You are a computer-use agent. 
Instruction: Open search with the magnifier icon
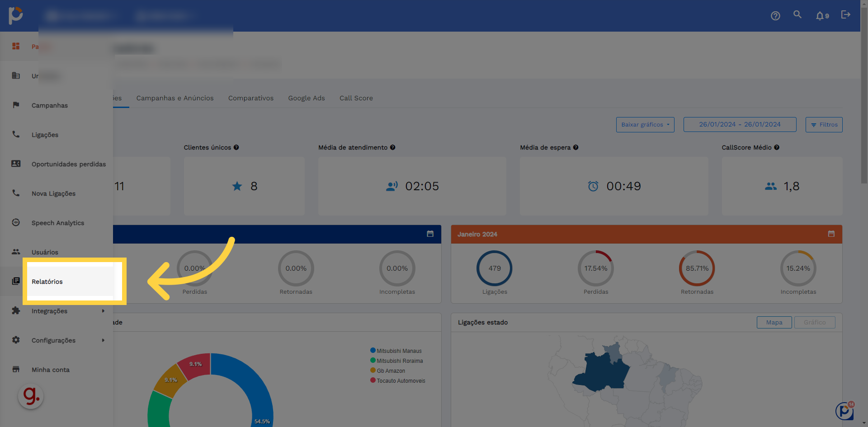click(797, 15)
